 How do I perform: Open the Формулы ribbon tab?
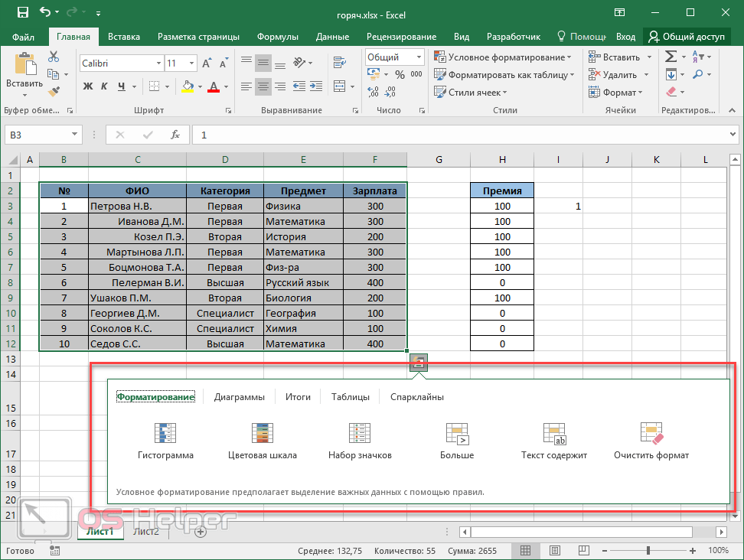coord(277,37)
